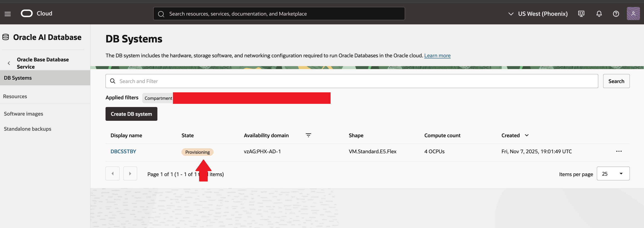This screenshot has height=228, width=644.
Task: Click the Create DB system button
Action: (x=131, y=114)
